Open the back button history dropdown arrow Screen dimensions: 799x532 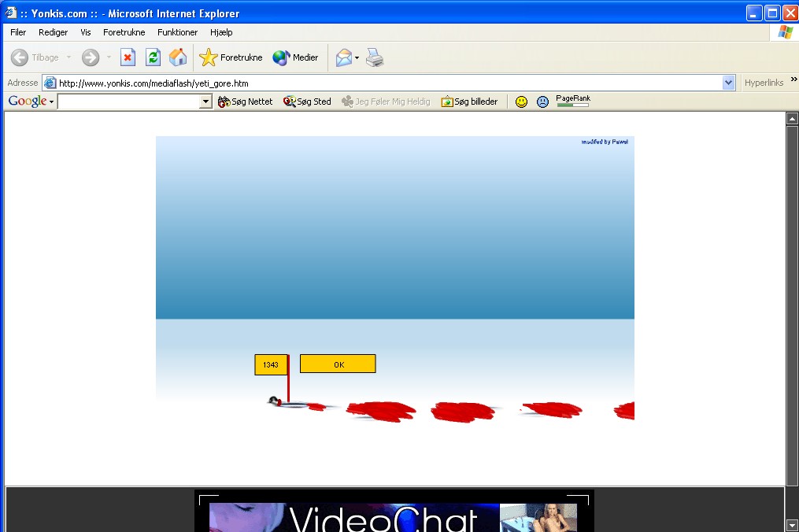68,57
